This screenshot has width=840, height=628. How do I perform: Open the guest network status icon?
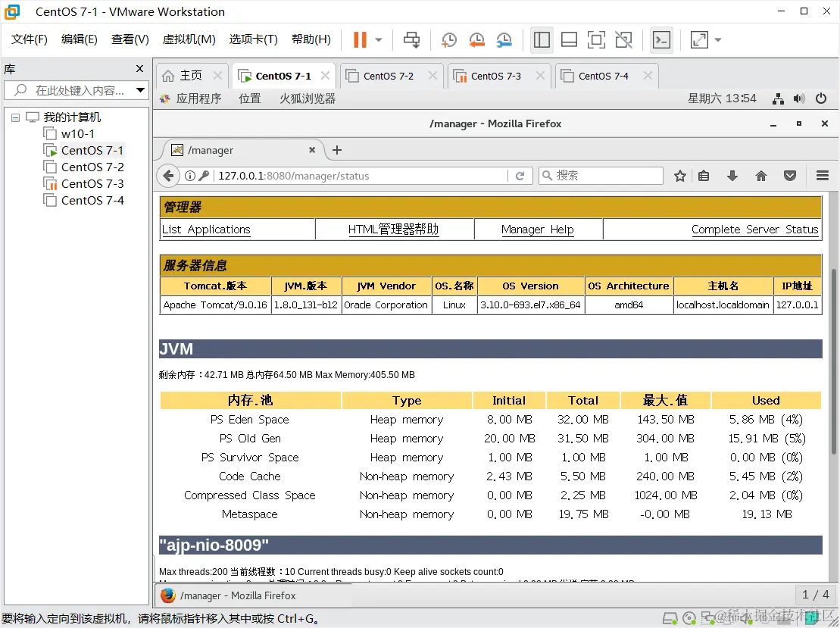778,98
